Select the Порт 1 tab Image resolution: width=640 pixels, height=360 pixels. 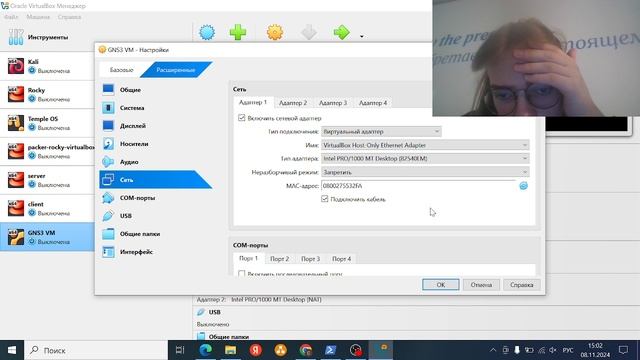point(249,258)
